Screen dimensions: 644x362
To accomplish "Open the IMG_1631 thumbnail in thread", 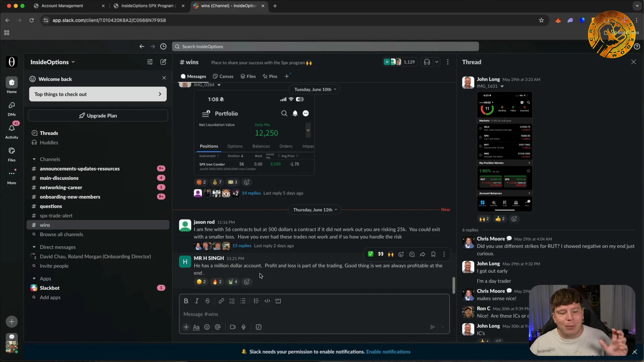I will pos(504,152).
